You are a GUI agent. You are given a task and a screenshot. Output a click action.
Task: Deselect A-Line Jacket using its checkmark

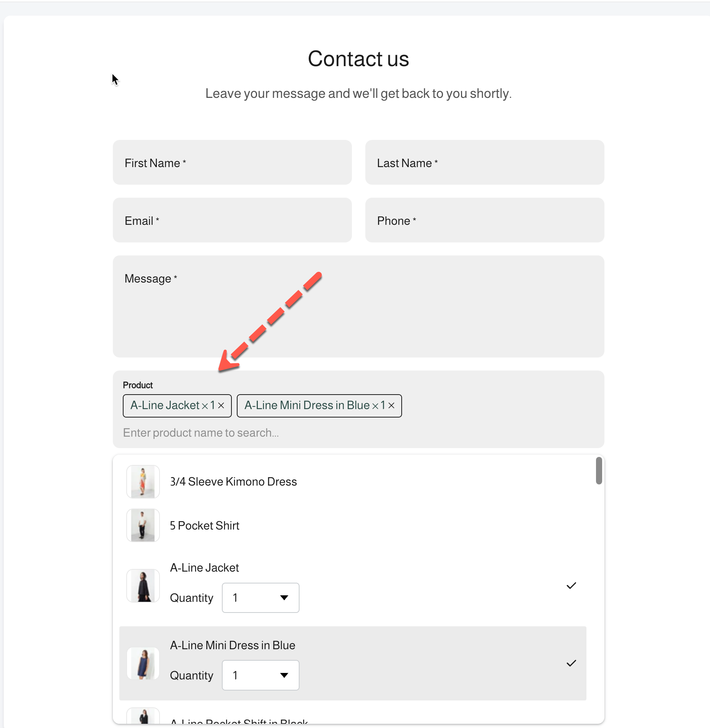(571, 586)
